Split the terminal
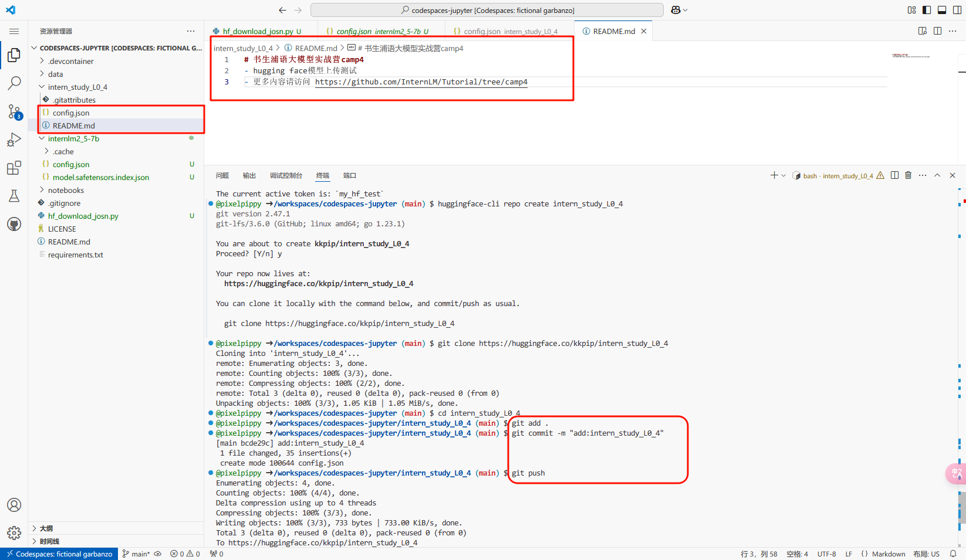This screenshot has width=966, height=560. click(894, 175)
